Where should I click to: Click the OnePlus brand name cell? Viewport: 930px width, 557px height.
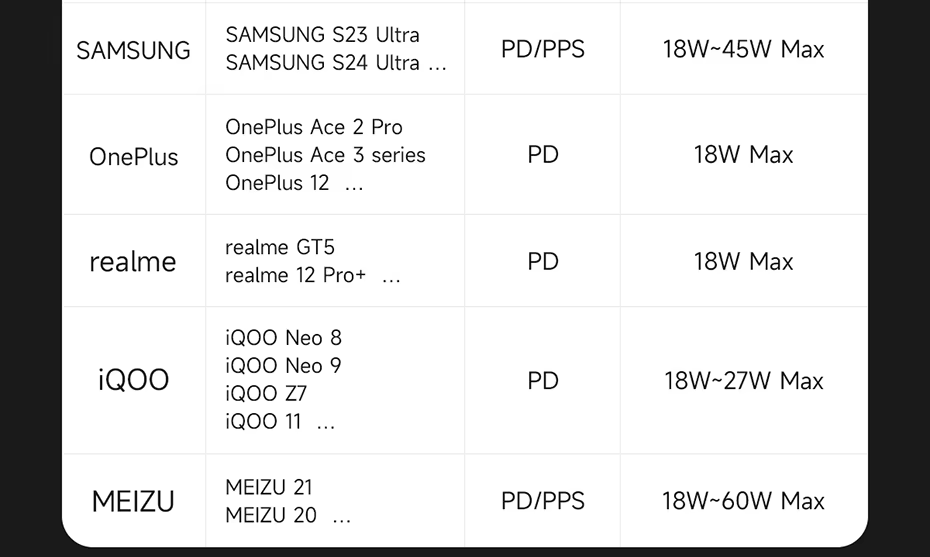tap(133, 156)
